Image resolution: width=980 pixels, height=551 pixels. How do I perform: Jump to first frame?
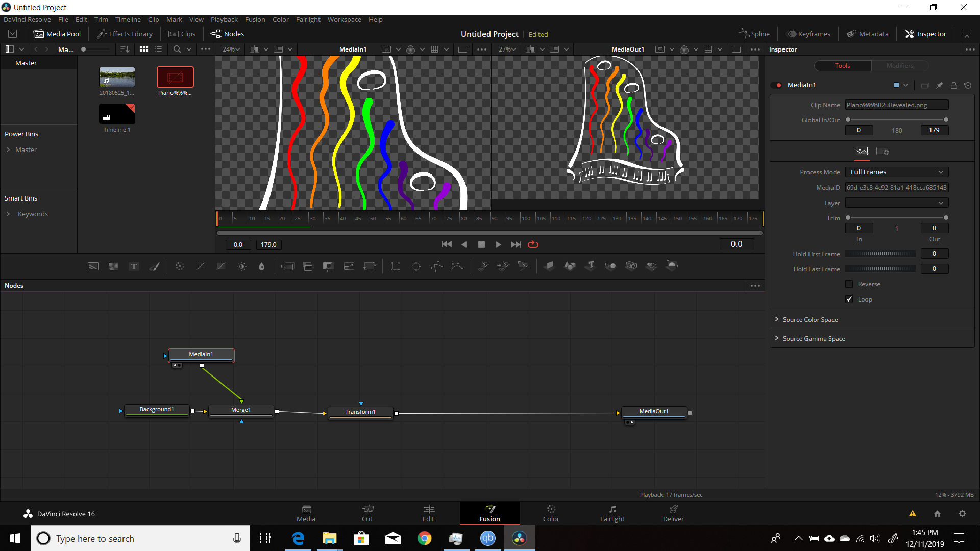point(446,244)
